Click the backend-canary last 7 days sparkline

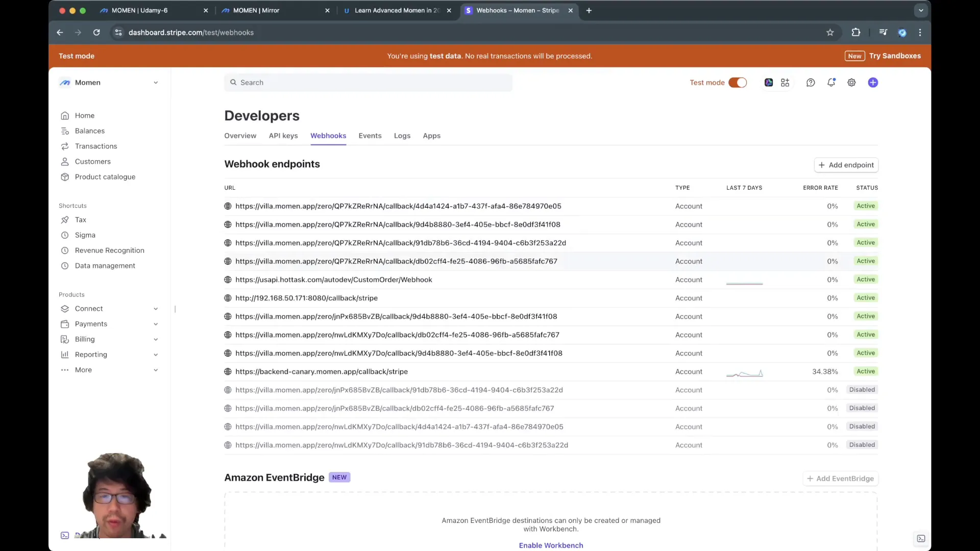point(744,373)
